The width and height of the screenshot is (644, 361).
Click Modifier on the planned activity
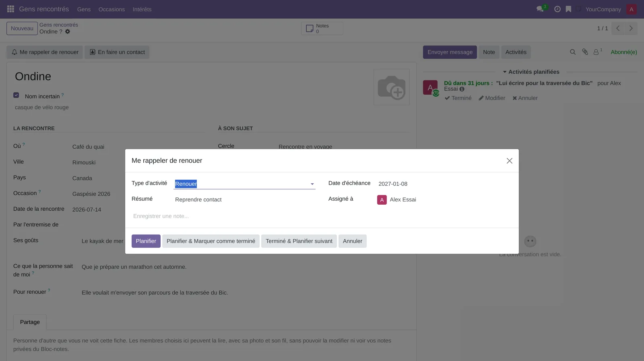pyautogui.click(x=492, y=98)
